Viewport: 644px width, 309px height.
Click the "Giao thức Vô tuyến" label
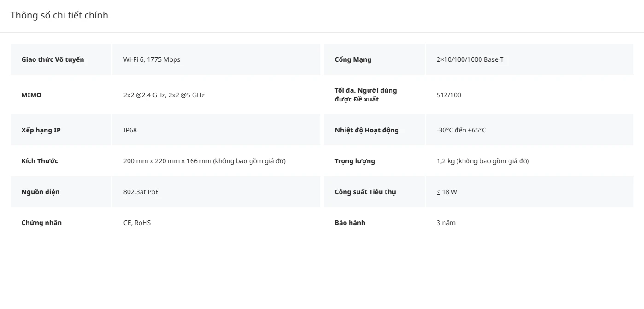click(53, 59)
